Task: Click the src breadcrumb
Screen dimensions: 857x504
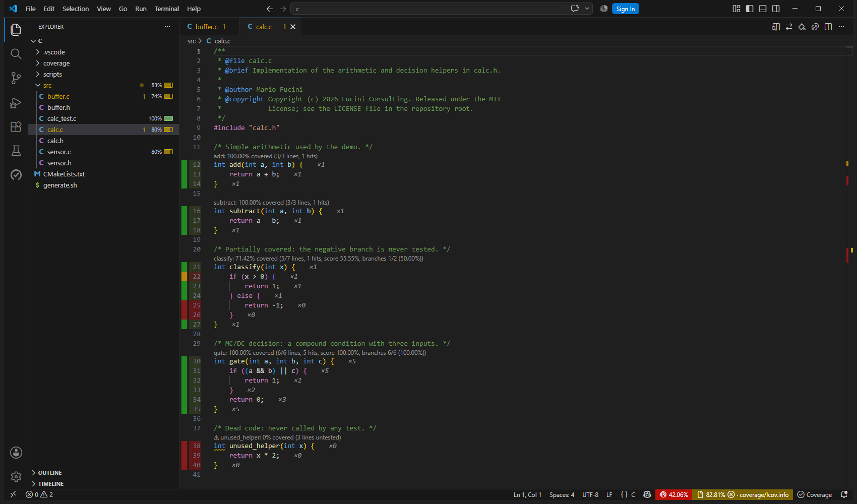Action: [192, 41]
